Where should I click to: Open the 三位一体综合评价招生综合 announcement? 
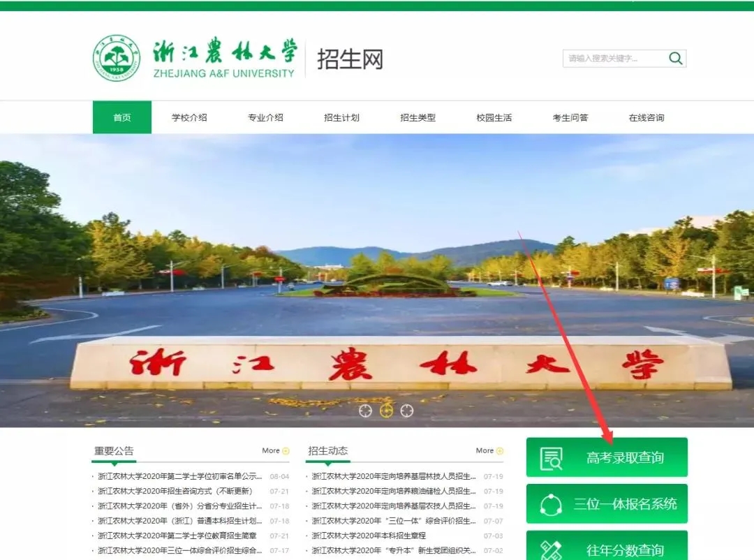(180, 550)
